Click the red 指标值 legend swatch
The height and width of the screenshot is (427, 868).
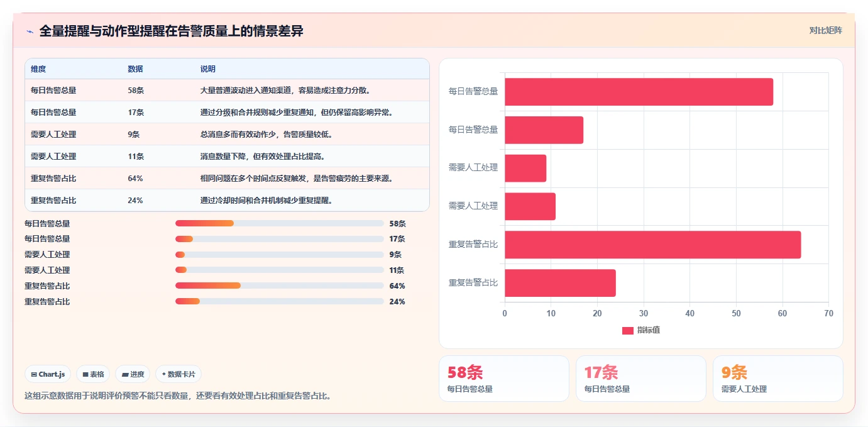point(627,330)
